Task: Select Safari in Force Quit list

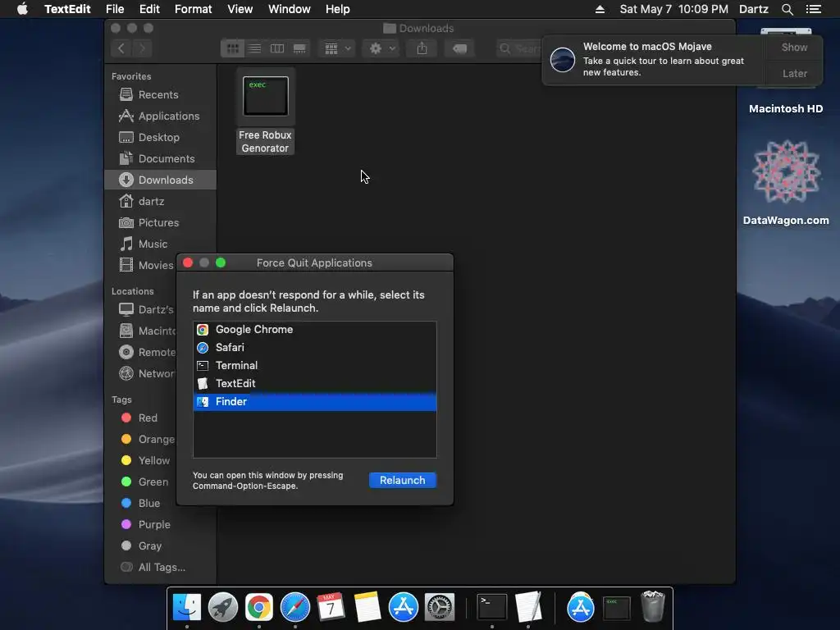Action: (314, 348)
